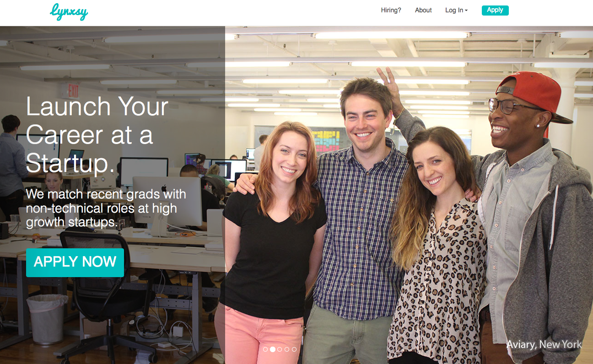Click the caret arrow beside Log In

click(466, 11)
